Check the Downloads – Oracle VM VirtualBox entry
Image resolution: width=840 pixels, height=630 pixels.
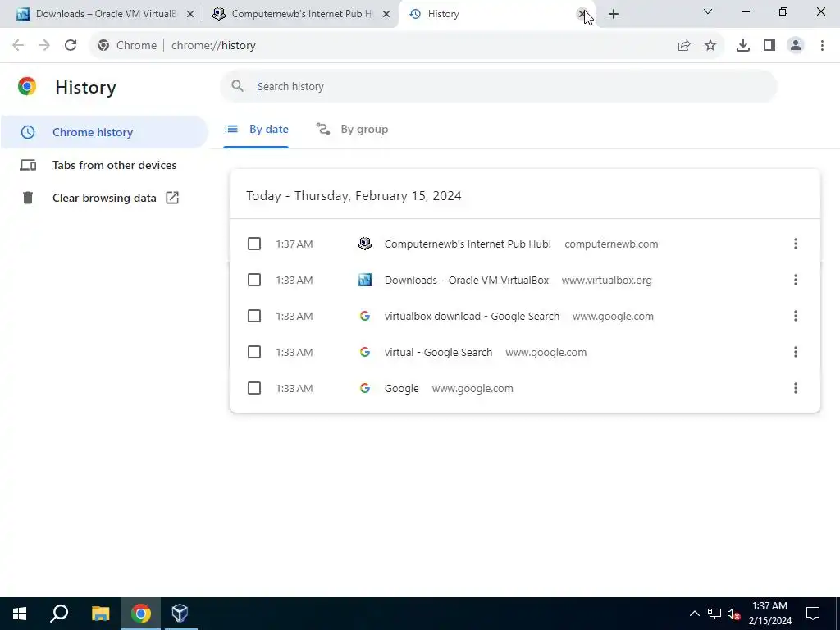pyautogui.click(x=254, y=280)
